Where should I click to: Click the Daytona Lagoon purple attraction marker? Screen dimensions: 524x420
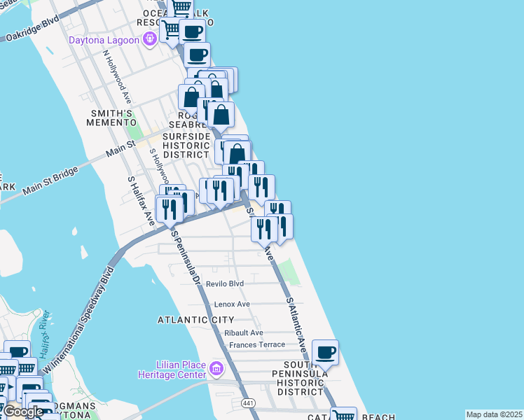pyautogui.click(x=149, y=39)
